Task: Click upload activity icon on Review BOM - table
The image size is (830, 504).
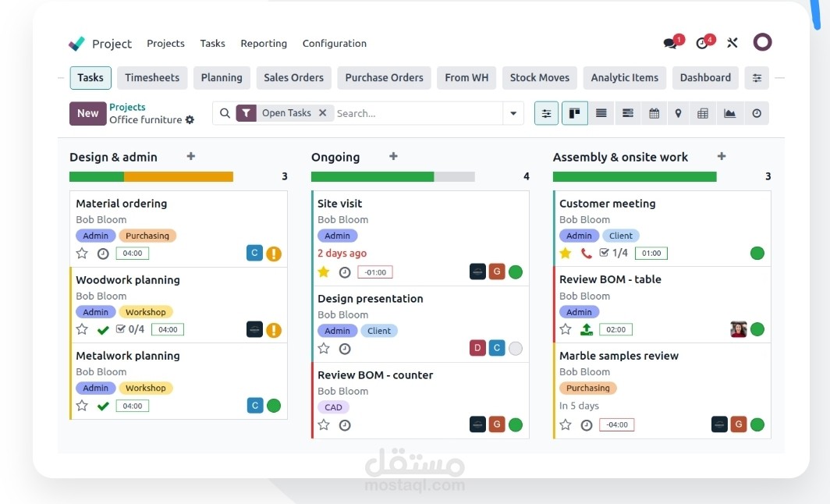Action: coord(587,329)
